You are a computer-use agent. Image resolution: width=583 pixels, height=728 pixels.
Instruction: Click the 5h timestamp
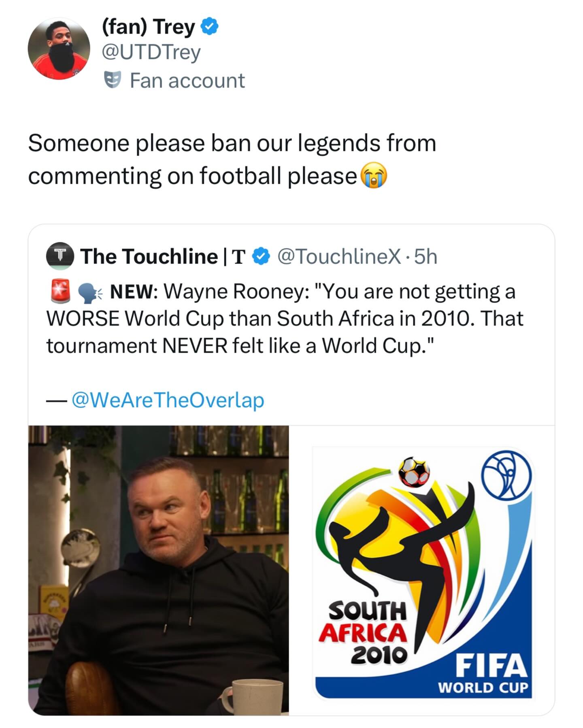pyautogui.click(x=426, y=256)
